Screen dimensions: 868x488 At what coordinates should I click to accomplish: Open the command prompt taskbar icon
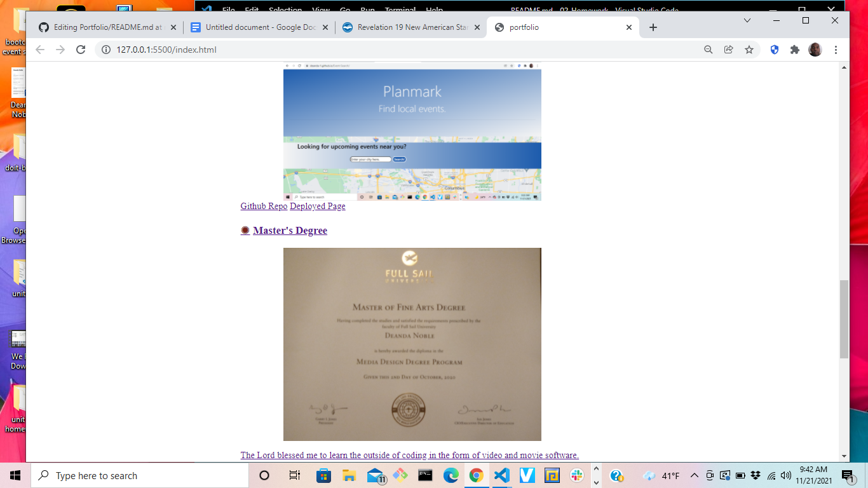click(x=425, y=475)
